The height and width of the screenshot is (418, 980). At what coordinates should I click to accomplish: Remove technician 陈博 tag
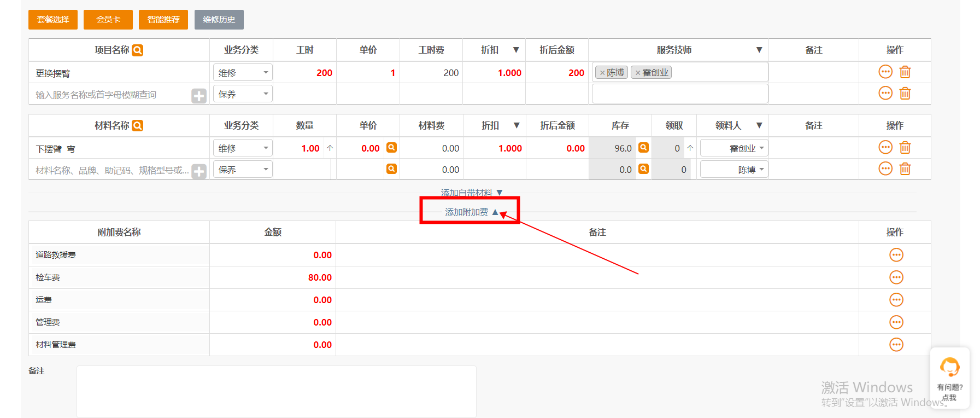point(602,73)
